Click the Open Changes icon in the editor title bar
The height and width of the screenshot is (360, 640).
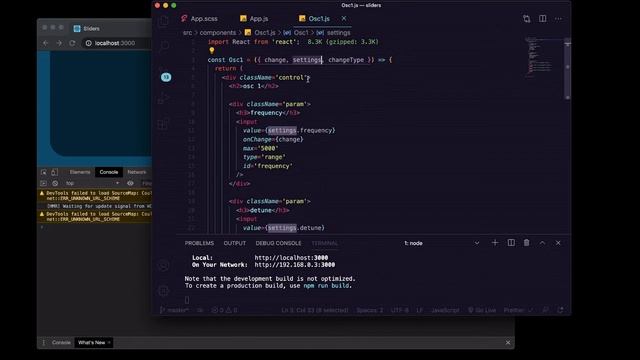(527, 19)
